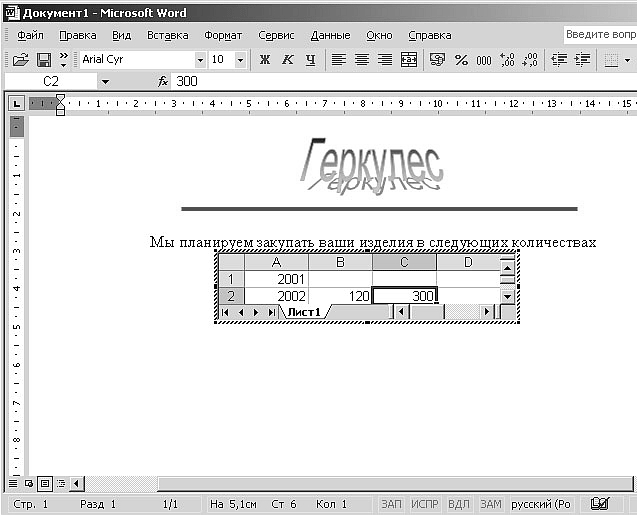Toggle underline formatting Ч

click(311, 60)
